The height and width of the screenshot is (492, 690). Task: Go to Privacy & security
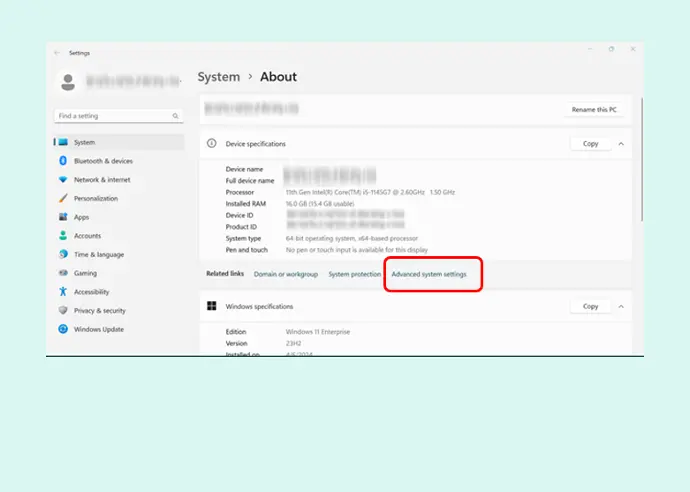[118, 311]
